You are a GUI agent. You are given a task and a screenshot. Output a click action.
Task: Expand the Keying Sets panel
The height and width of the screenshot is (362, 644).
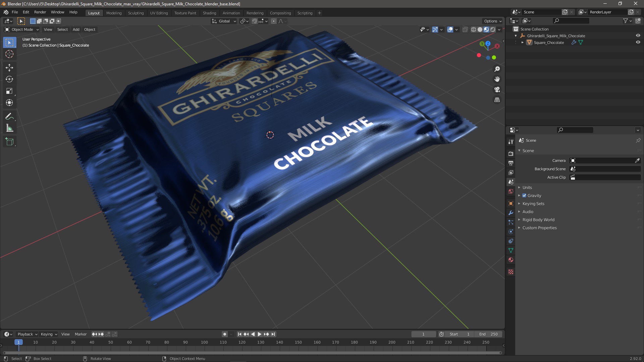(533, 204)
